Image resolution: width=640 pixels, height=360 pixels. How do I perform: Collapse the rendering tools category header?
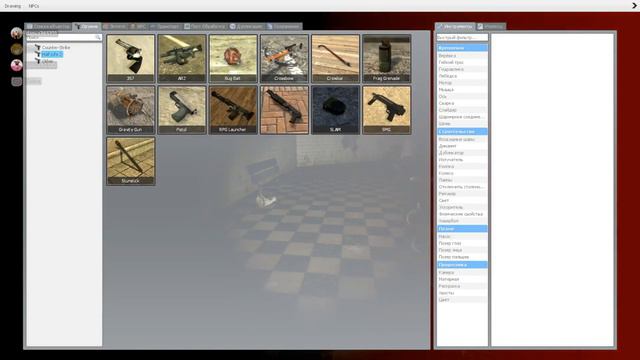462,264
